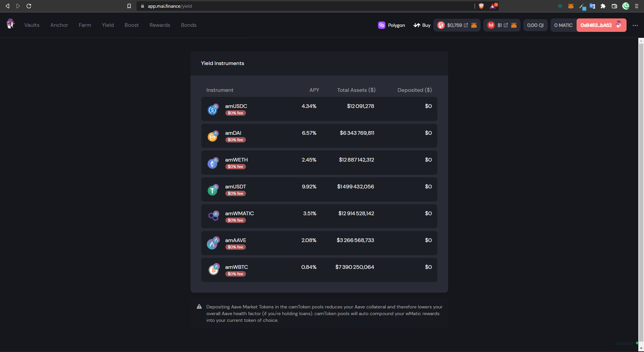Navigate to the Bonds tab
The width and height of the screenshot is (644, 352).
(x=189, y=25)
